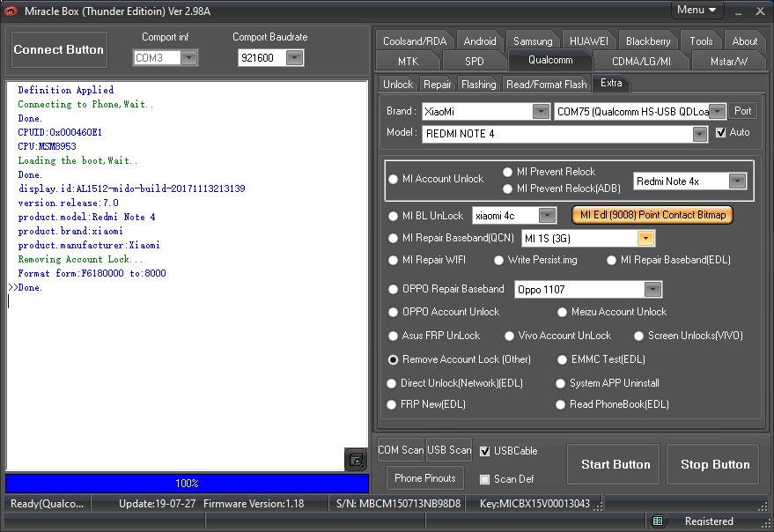Select Asus FRP UnLock option

[393, 336]
